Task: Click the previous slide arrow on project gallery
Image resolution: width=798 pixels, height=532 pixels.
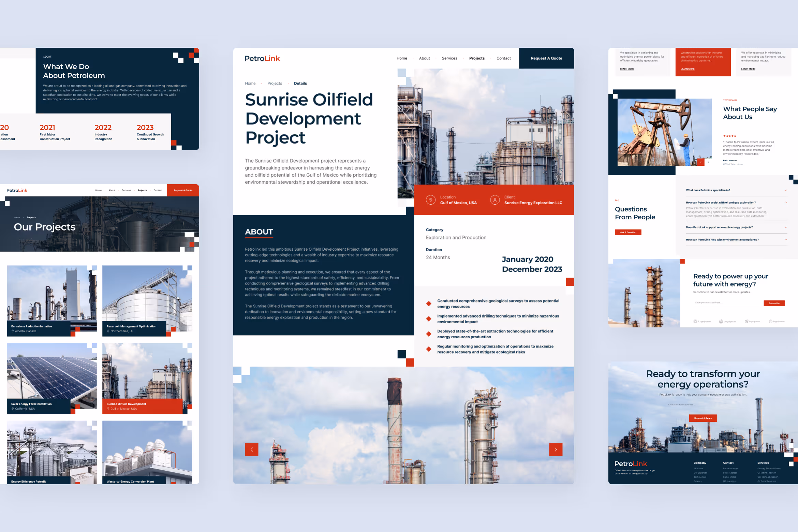Action: (252, 449)
